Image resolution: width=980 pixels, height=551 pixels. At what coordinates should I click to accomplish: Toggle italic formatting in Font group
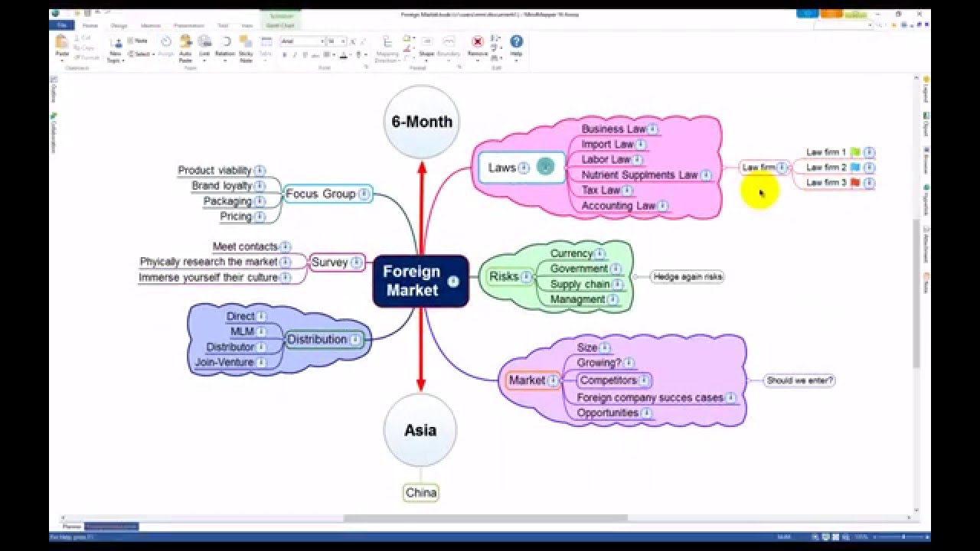tap(295, 55)
